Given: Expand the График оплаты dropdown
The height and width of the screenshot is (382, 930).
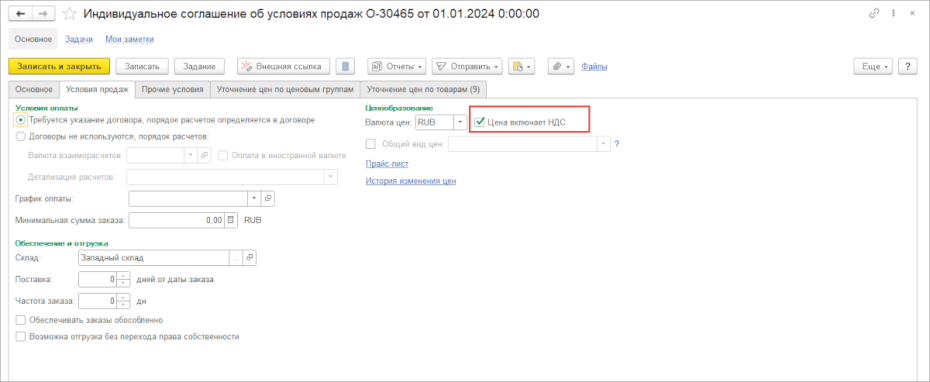Looking at the screenshot, I should [x=254, y=198].
